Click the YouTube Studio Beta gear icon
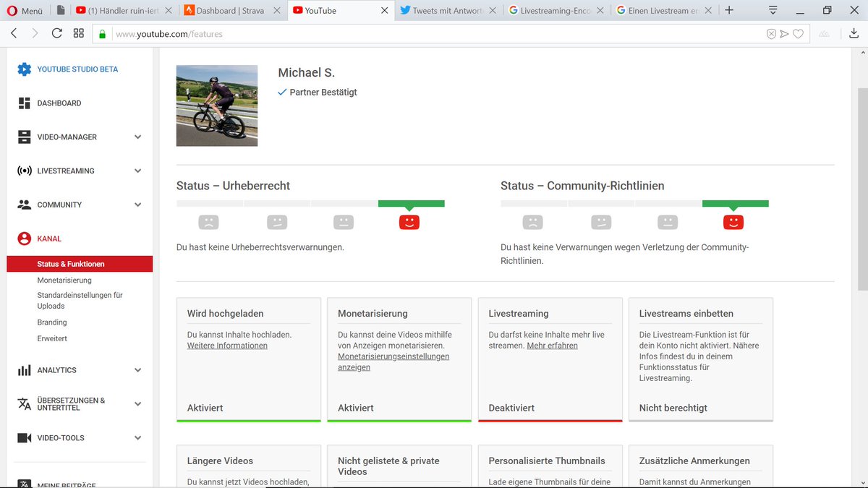868x488 pixels. [x=24, y=69]
